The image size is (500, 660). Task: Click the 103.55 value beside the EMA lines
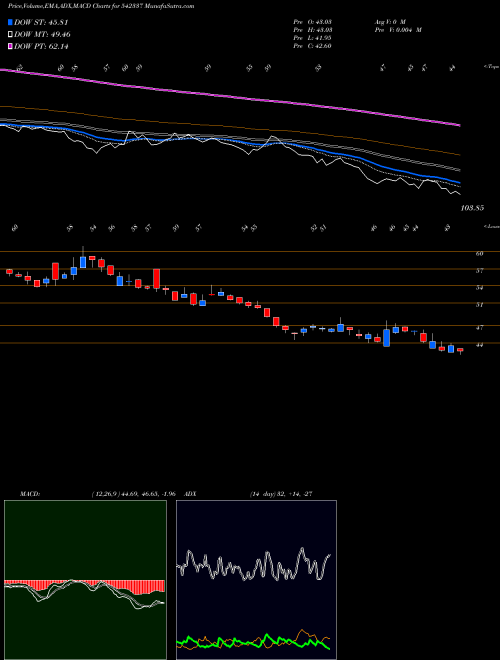click(472, 208)
